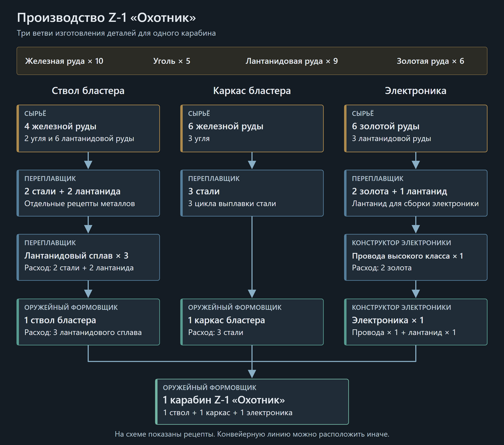Click the arrow below «3 стали» node

click(x=252, y=257)
